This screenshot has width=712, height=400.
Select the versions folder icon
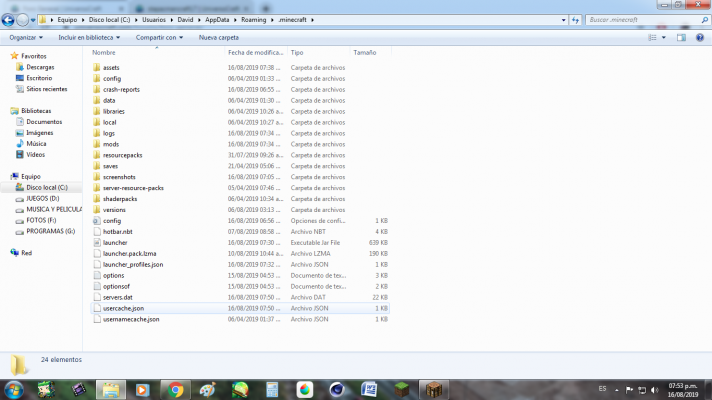tap(96, 209)
